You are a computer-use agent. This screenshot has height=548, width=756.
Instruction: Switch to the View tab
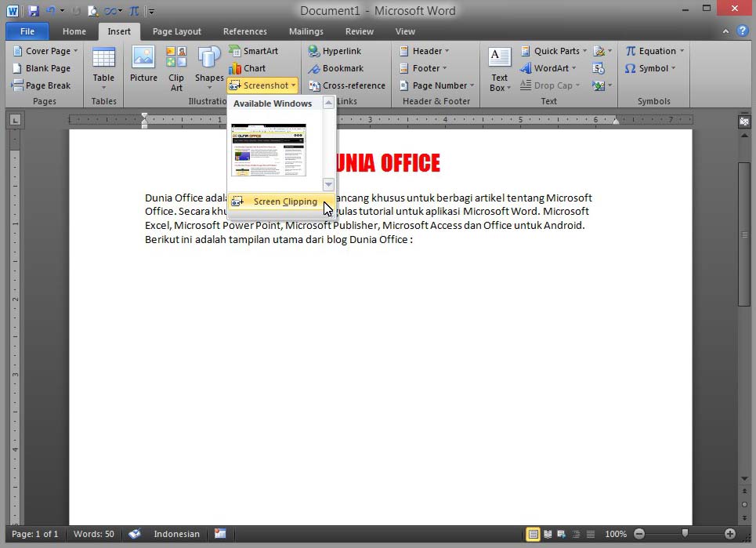(405, 31)
